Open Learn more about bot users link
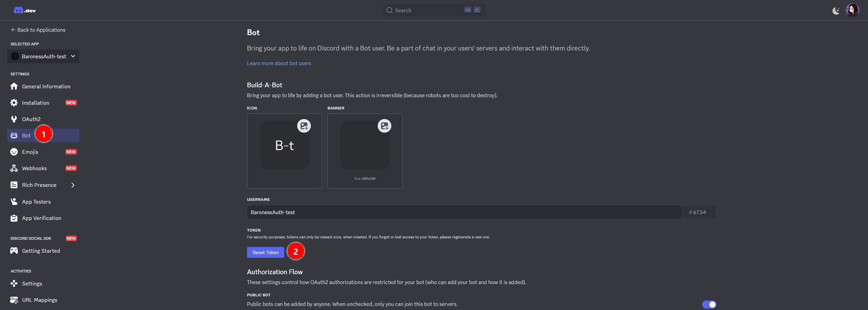Screen dimensions: 868x310 [x=279, y=63]
